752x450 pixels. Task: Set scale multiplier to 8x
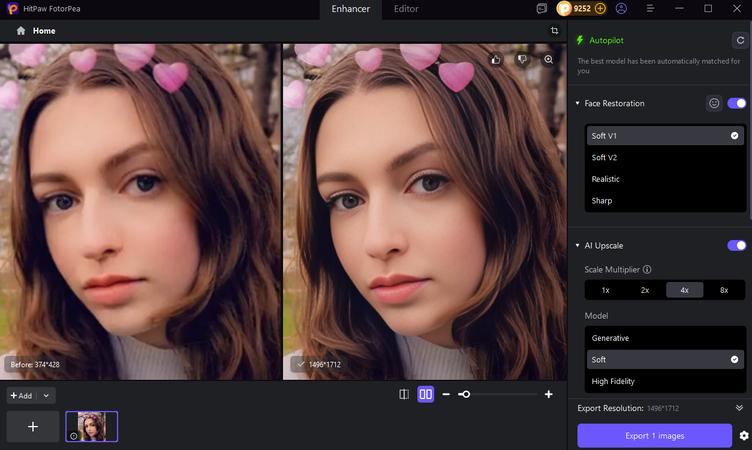coord(724,290)
